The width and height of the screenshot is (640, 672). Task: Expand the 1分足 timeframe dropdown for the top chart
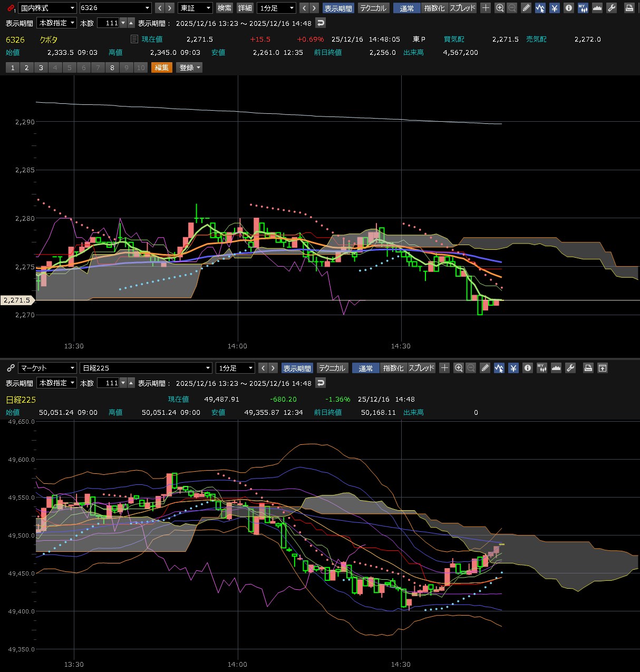[x=277, y=8]
